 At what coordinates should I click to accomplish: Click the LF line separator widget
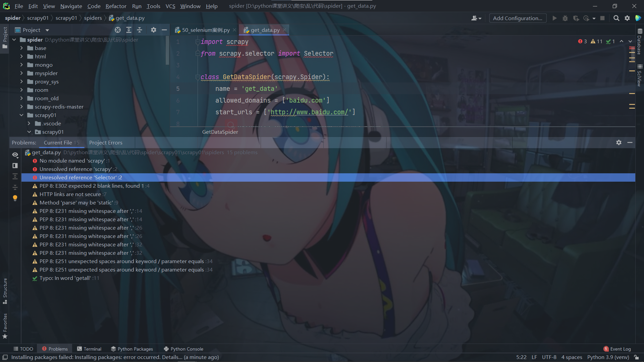click(x=534, y=357)
